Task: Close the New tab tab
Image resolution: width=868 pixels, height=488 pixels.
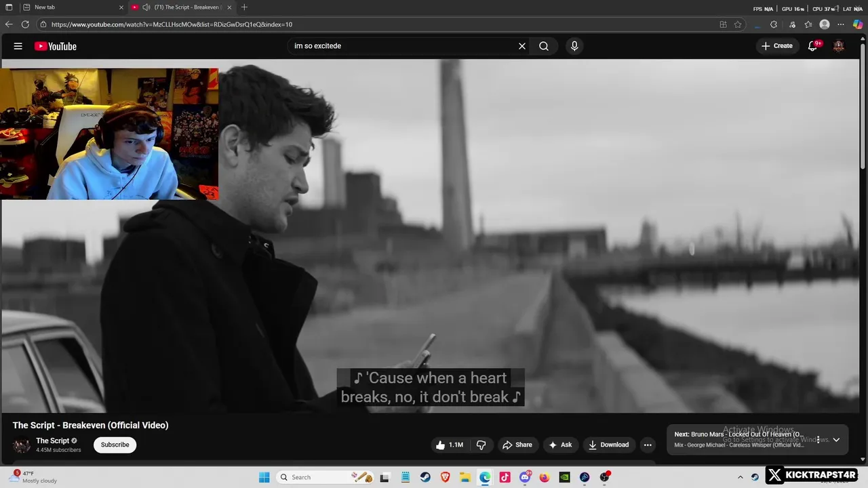Action: (121, 7)
